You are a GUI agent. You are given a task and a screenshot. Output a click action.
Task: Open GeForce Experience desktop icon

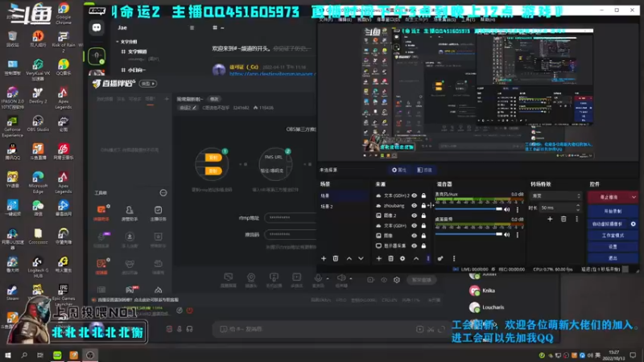point(12,126)
